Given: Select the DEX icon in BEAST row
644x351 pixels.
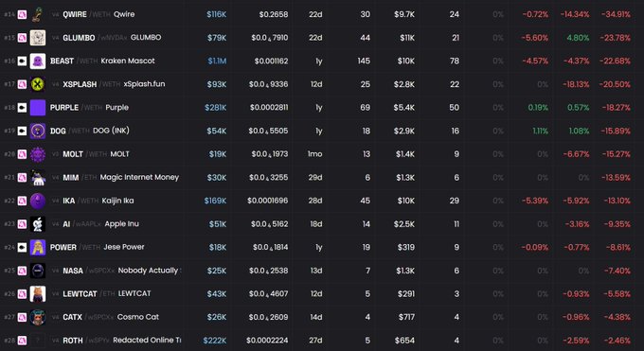Looking at the screenshot, I should (22, 61).
